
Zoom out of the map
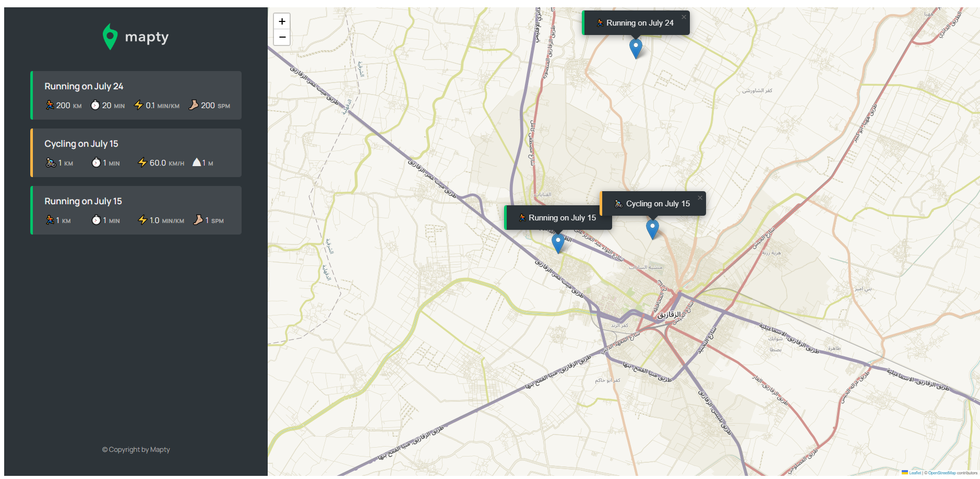tap(282, 38)
